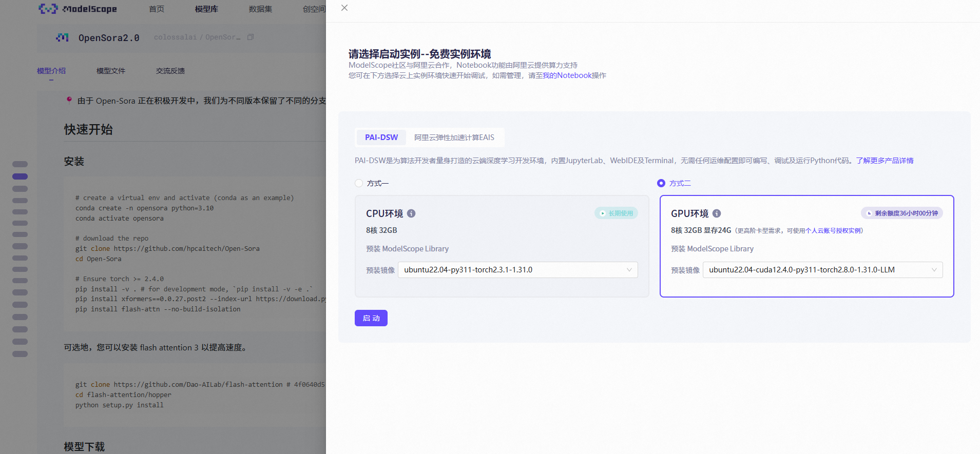Viewport: 980px width, 454px height.
Task: Click the 长期使用 badge icon
Action: click(x=603, y=213)
